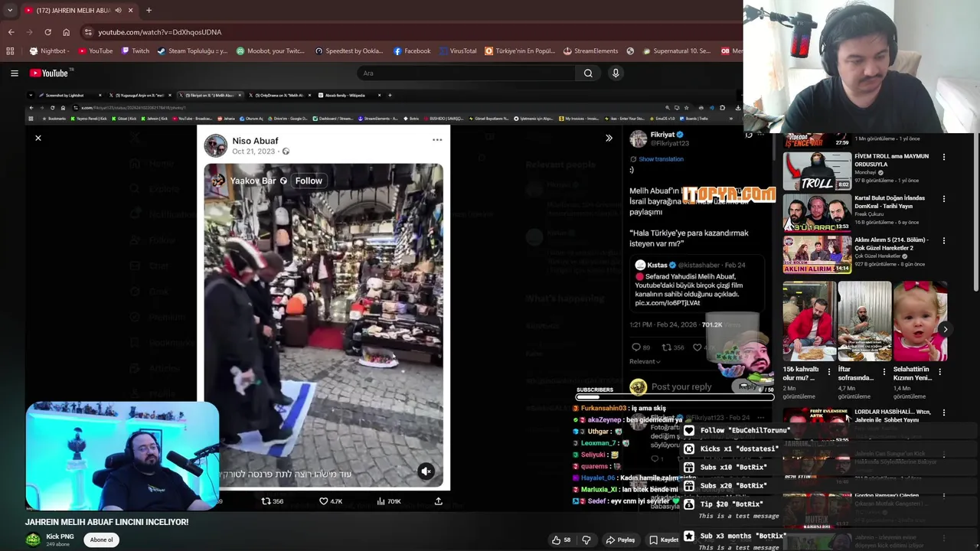Save the video with Kaydet

(664, 540)
